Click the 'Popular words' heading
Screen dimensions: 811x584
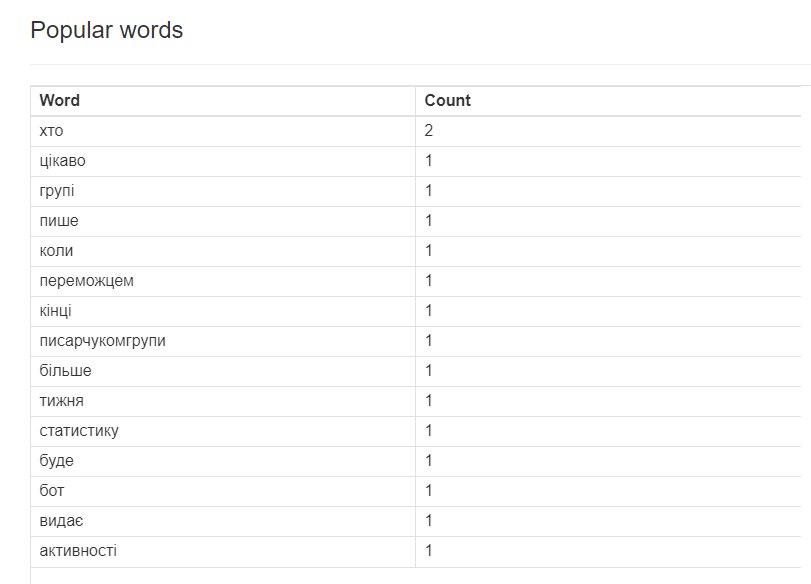tap(107, 30)
